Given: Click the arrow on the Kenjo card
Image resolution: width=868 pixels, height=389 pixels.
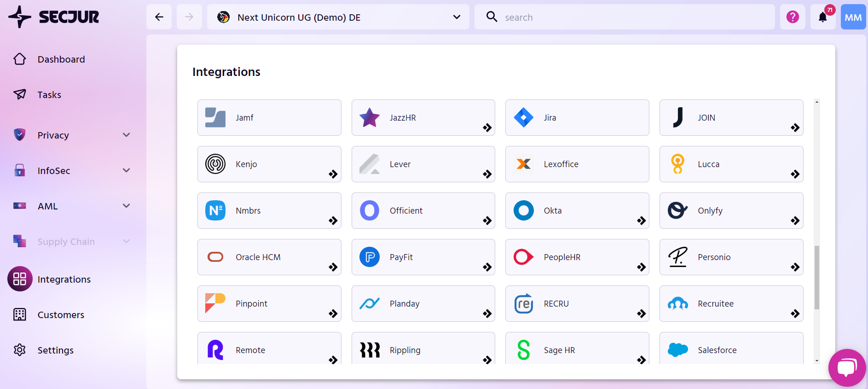Looking at the screenshot, I should coord(333,174).
